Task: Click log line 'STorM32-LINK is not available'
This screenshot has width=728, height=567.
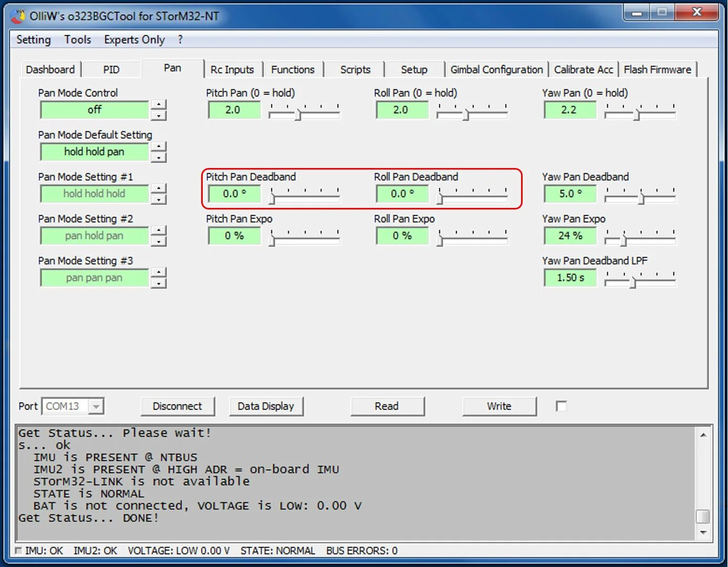Action: click(142, 481)
